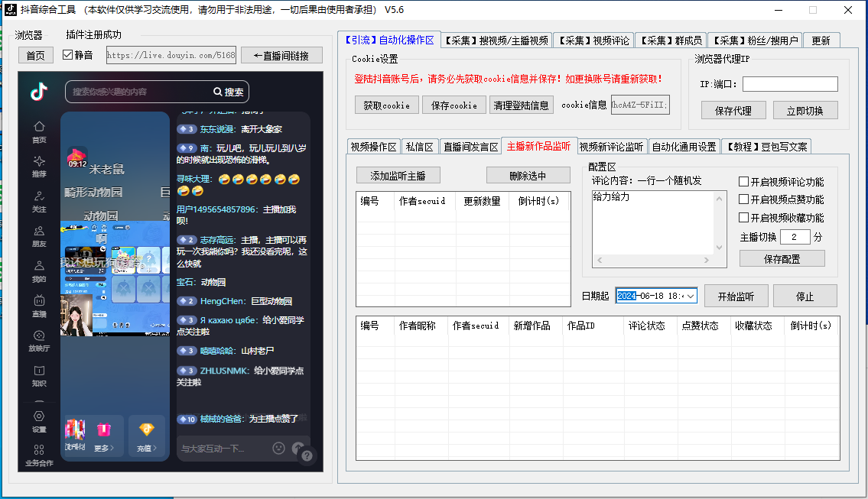This screenshot has height=499, width=868.
Task: Enable 开启视频收藏功能 checkbox
Action: pos(744,218)
